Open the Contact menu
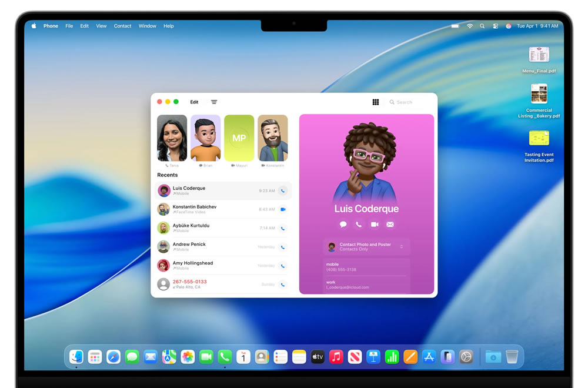588x388 pixels. click(122, 26)
